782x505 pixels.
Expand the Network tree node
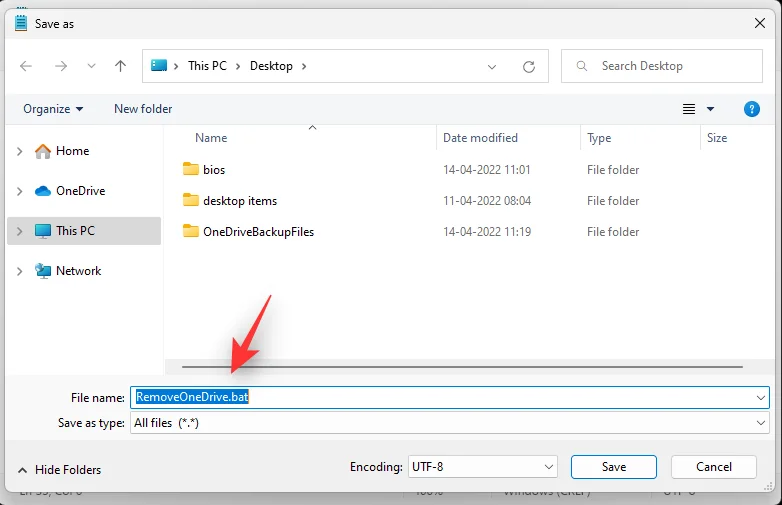pos(19,271)
